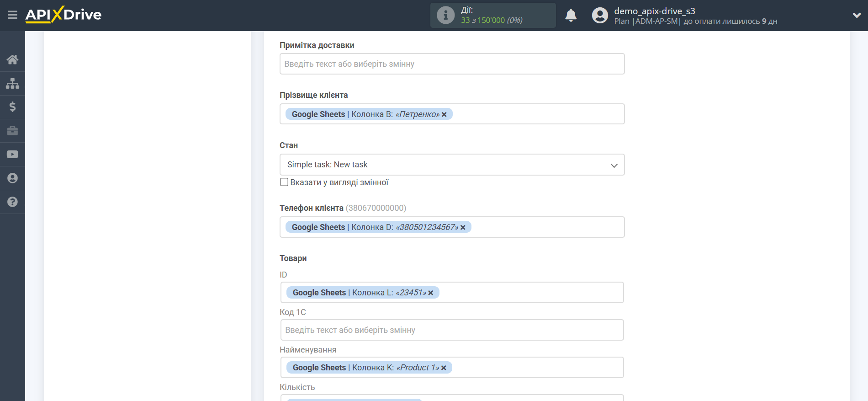Click the Примітка доставки input field
This screenshot has height=401, width=868.
(x=452, y=64)
